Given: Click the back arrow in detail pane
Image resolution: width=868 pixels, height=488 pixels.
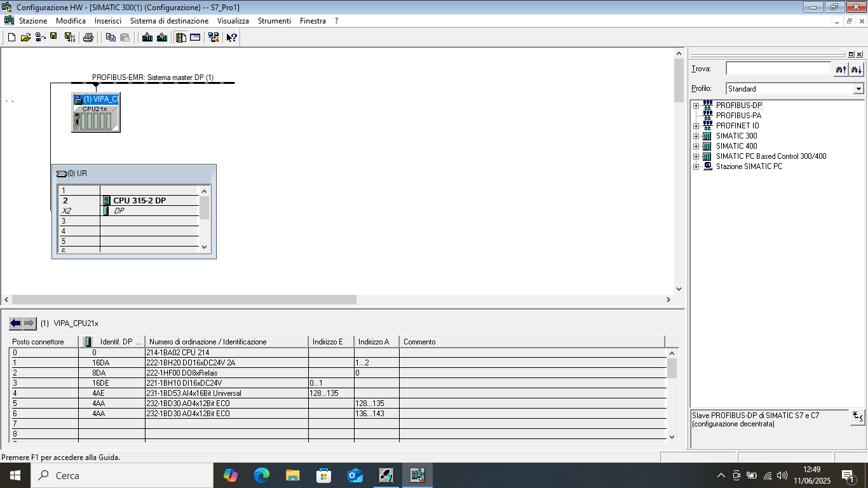Looking at the screenshot, I should (x=15, y=323).
